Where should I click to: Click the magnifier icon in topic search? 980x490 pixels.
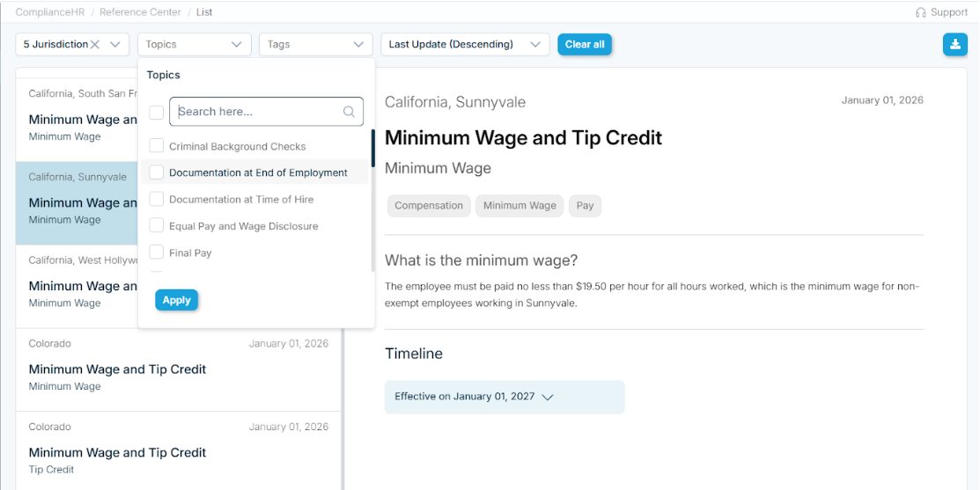tap(349, 112)
